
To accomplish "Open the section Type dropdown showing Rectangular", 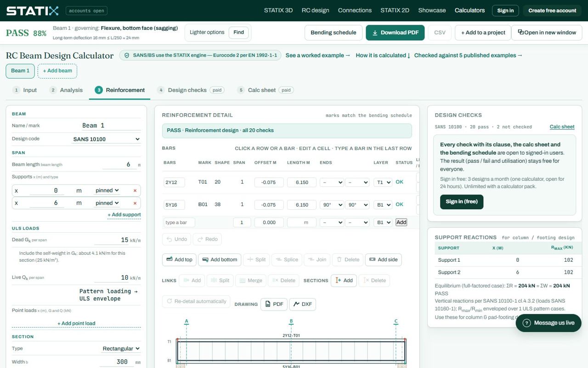I will pos(121,349).
